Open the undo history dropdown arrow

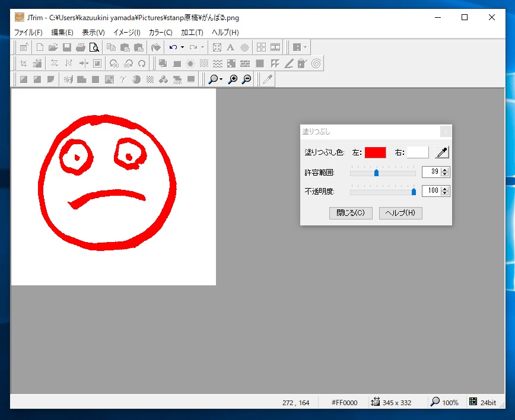(182, 47)
